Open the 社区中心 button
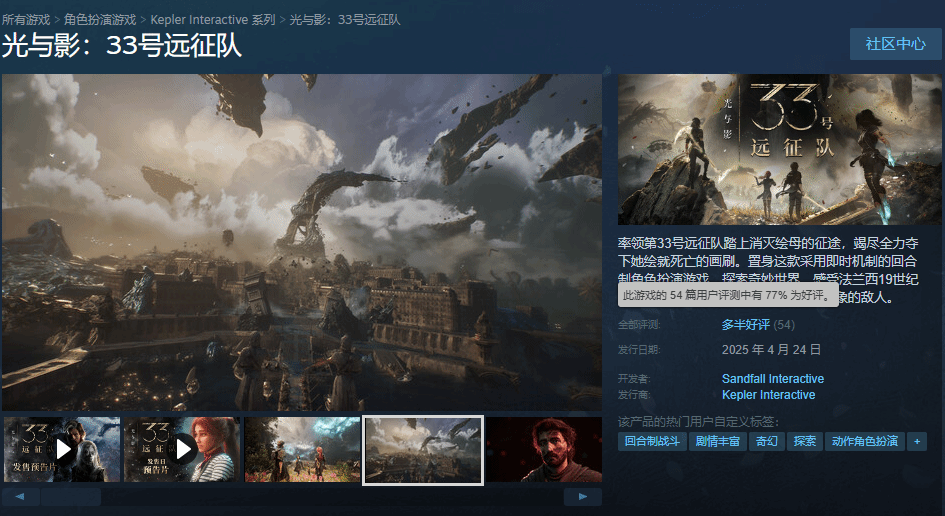The height and width of the screenshot is (516, 945). click(896, 44)
